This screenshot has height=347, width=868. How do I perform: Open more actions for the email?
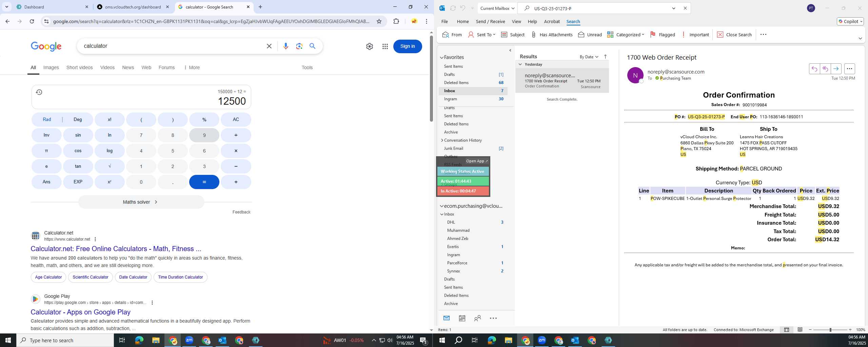coord(849,69)
